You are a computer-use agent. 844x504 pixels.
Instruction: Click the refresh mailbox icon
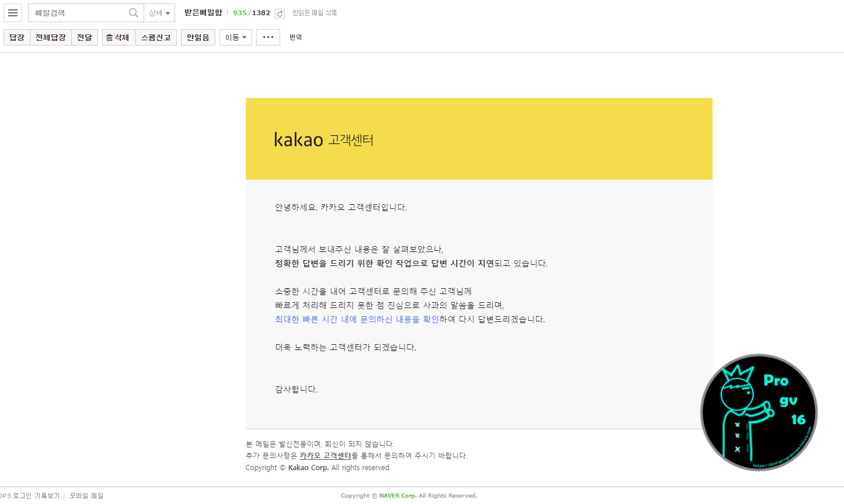(x=280, y=13)
